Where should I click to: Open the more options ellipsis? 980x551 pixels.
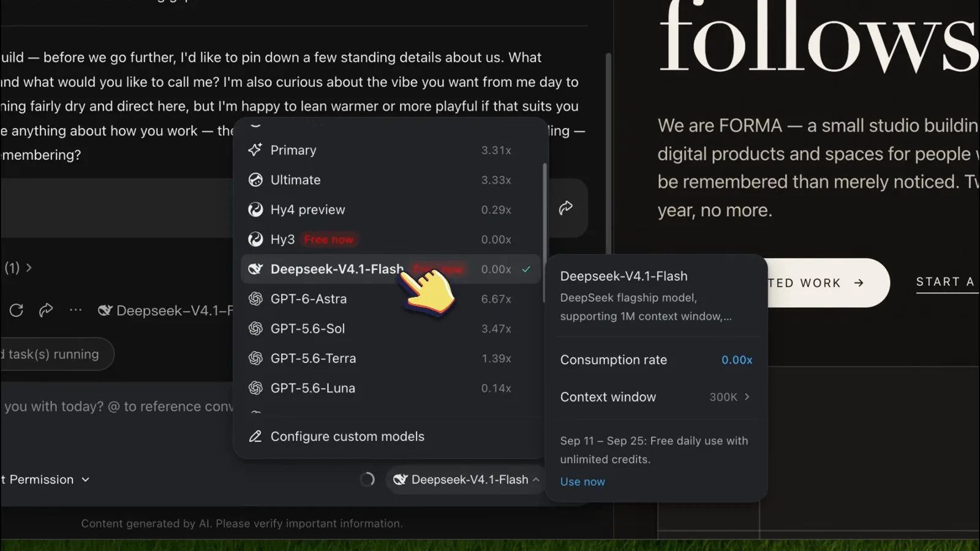(x=75, y=310)
